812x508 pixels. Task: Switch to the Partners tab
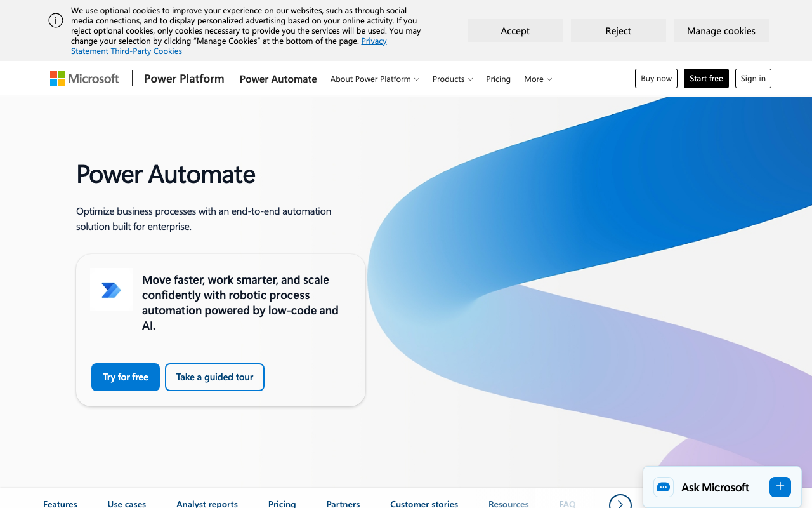343,504
